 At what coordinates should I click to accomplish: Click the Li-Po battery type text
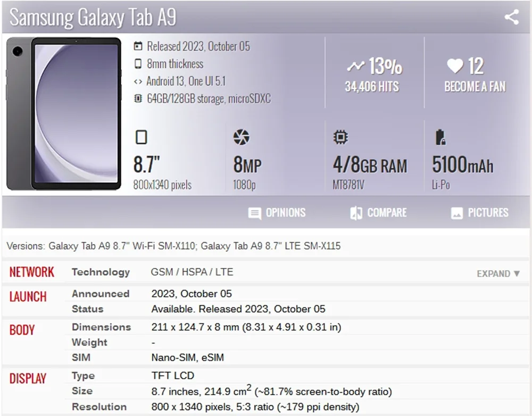point(440,185)
